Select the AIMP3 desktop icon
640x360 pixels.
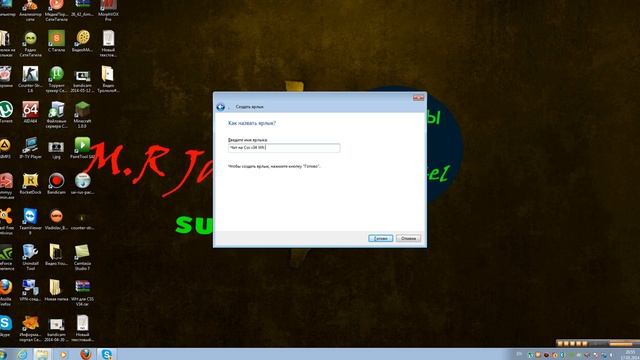(5, 148)
